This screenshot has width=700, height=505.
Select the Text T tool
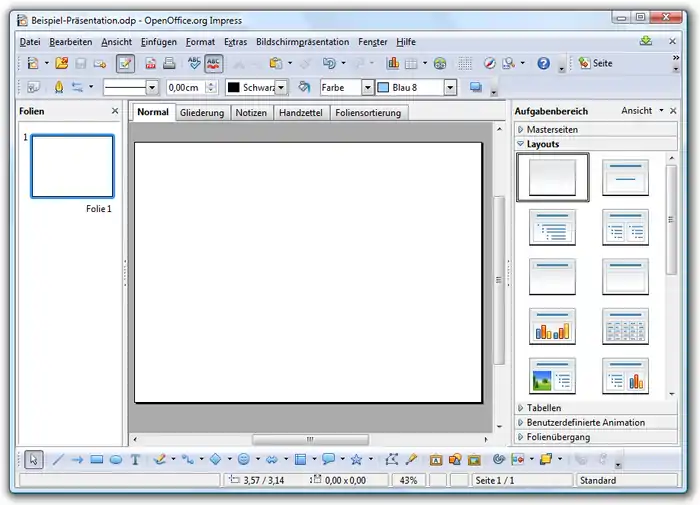click(x=135, y=459)
